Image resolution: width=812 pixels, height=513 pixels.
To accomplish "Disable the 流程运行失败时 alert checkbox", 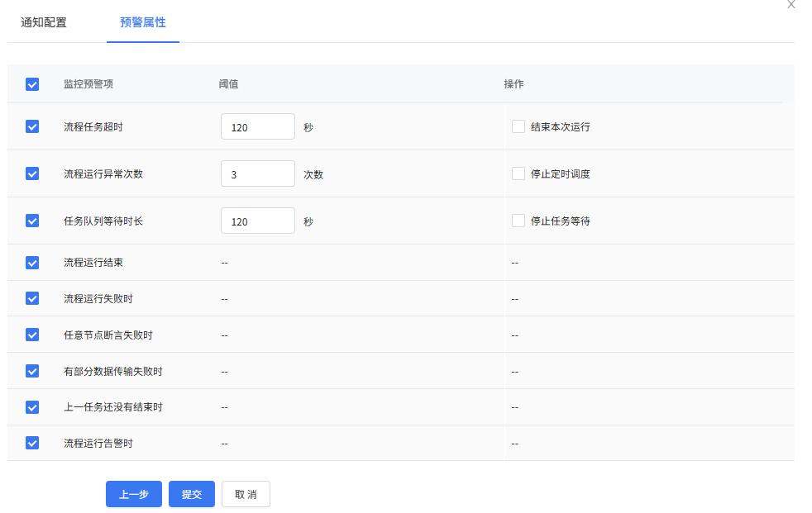I will pos(32,298).
